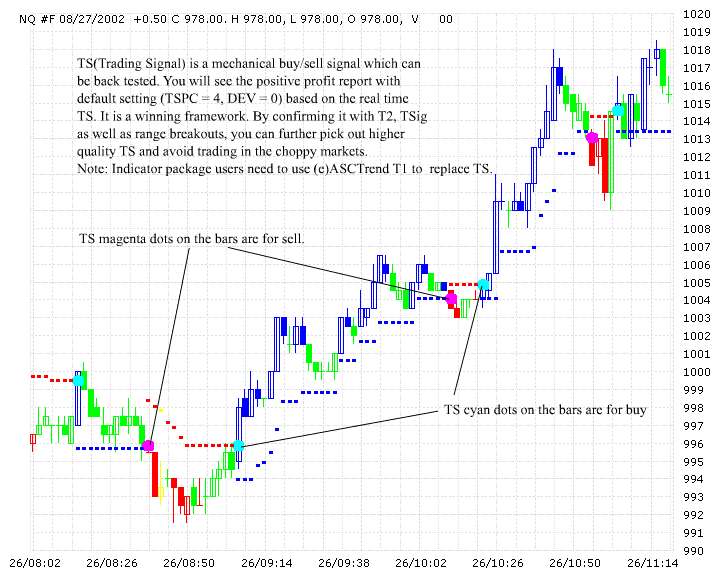Click the 990 price axis label

[694, 551]
